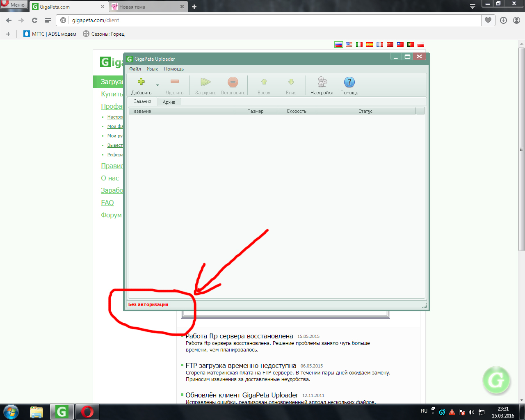Click the Вверх up arrow icon
The image size is (525, 420).
tap(264, 82)
